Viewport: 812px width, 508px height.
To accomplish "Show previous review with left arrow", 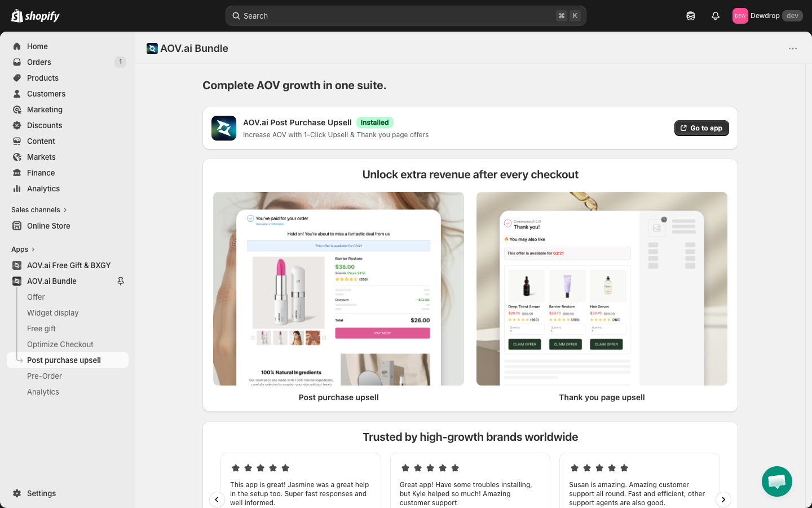I will [217, 500].
